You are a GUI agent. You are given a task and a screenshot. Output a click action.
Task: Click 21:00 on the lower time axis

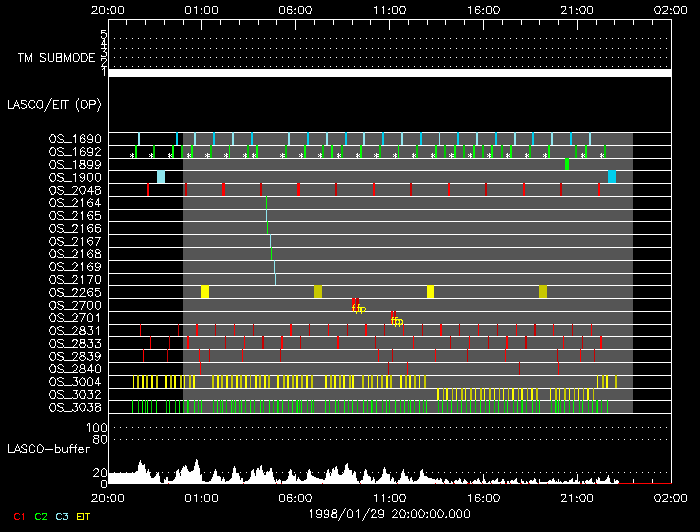click(x=577, y=498)
